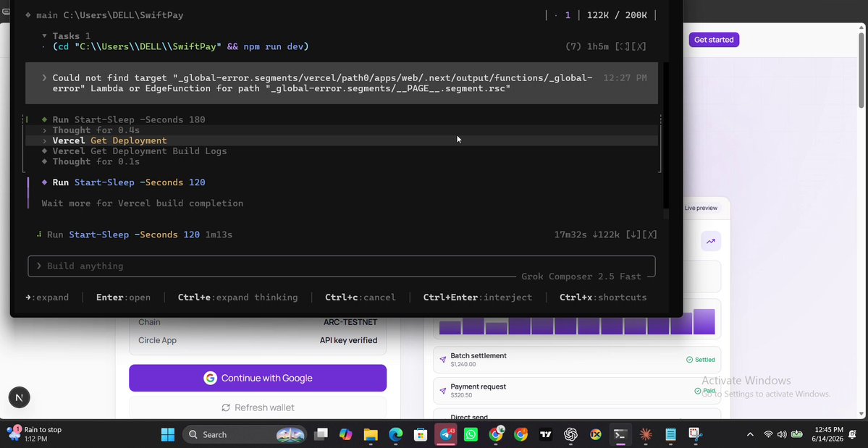The width and height of the screenshot is (868, 448).
Task: Click the trend chart icon in preview panel
Action: click(711, 241)
